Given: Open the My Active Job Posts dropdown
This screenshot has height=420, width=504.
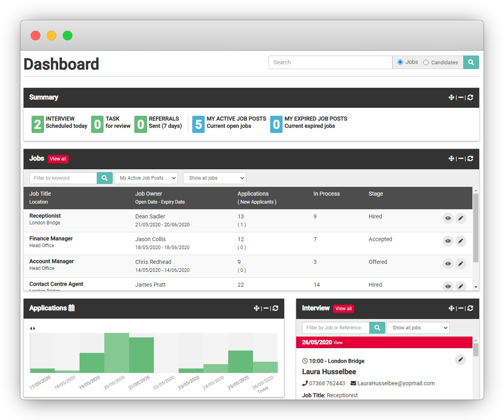Looking at the screenshot, I should pos(145,178).
